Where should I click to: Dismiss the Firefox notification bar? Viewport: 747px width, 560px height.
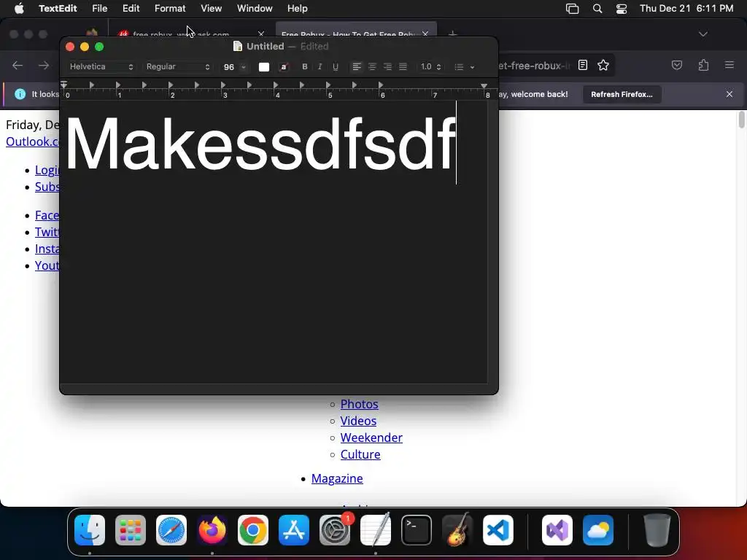pyautogui.click(x=729, y=94)
